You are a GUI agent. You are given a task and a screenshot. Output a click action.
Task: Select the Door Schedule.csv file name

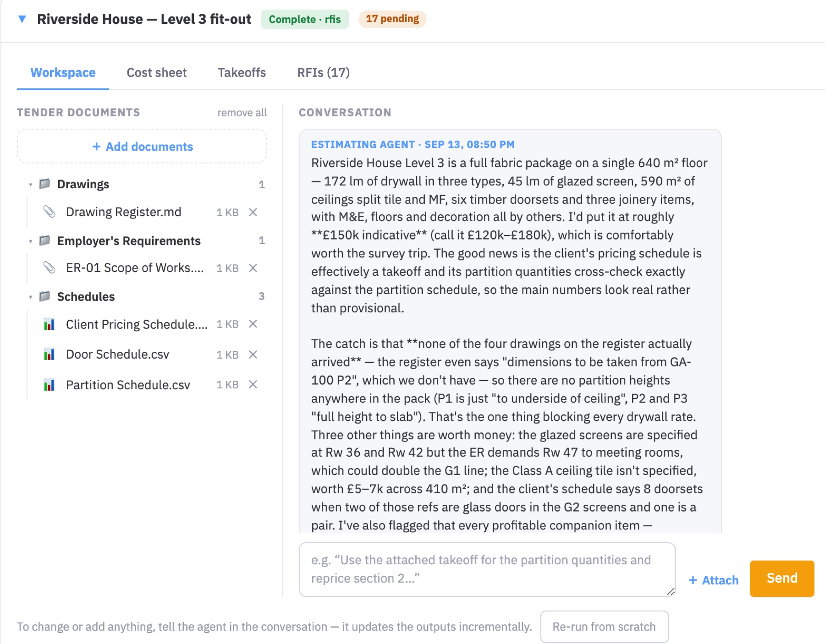118,355
